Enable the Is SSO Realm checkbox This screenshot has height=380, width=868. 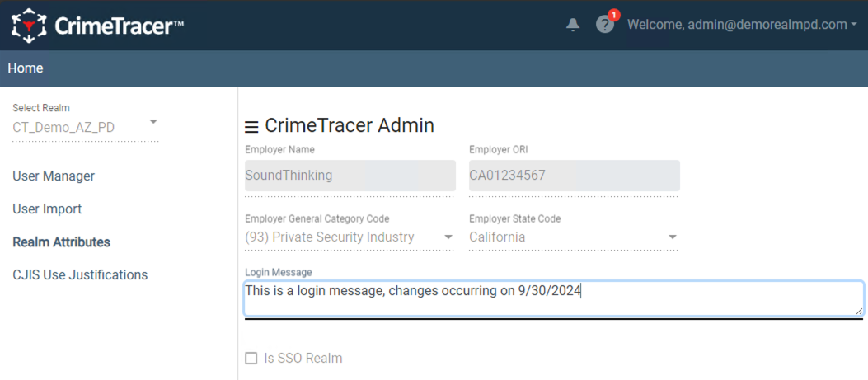coord(251,359)
